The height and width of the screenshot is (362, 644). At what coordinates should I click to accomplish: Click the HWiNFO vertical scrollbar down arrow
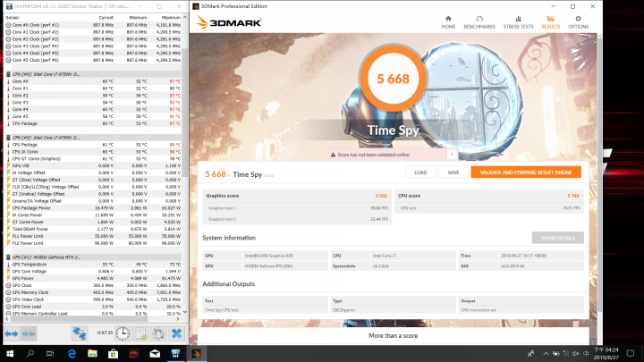[x=185, y=312]
